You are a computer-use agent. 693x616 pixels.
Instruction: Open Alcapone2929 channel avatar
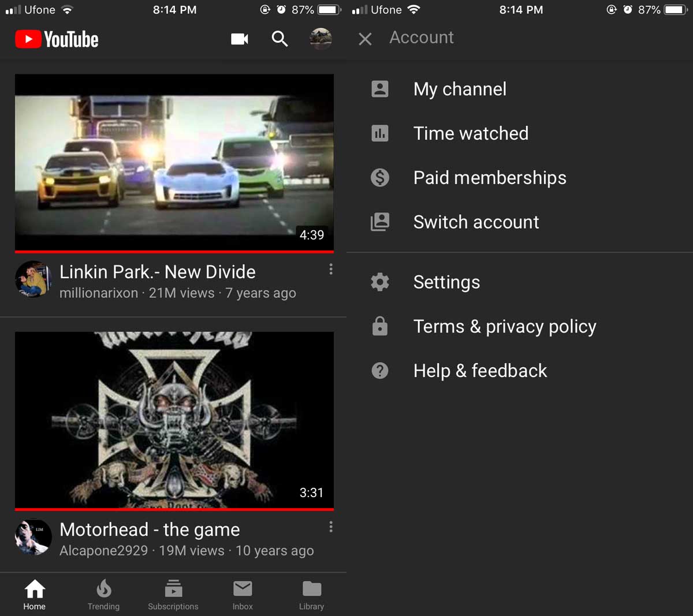pyautogui.click(x=33, y=537)
